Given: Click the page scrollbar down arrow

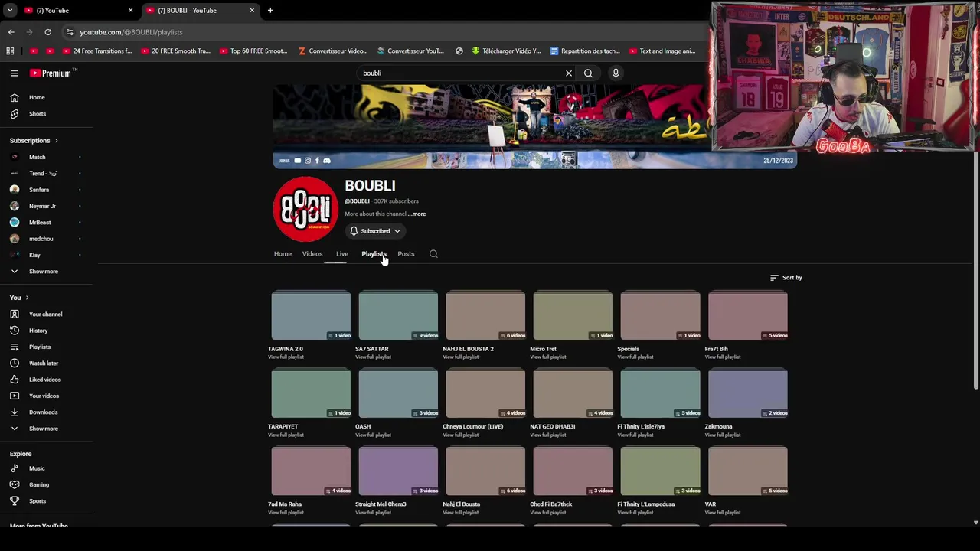Looking at the screenshot, I should 975,523.
